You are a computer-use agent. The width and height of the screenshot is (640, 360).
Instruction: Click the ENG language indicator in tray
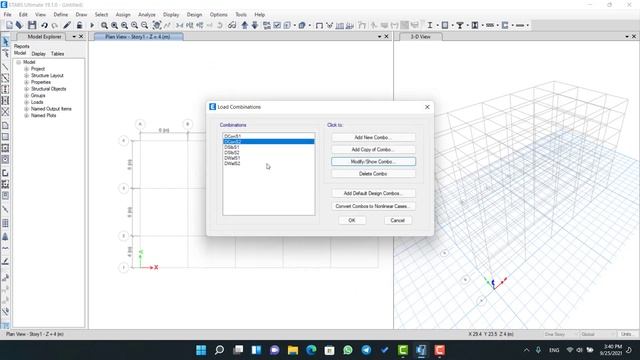[554, 350]
